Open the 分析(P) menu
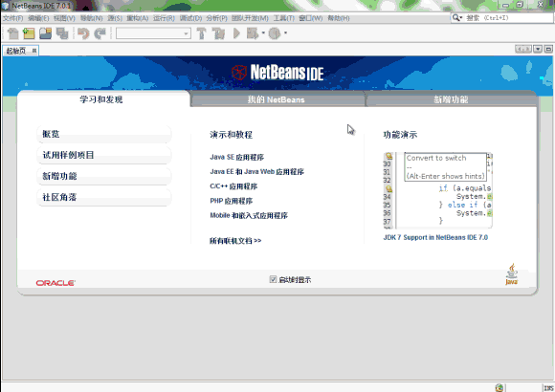The width and height of the screenshot is (555, 392). [216, 18]
